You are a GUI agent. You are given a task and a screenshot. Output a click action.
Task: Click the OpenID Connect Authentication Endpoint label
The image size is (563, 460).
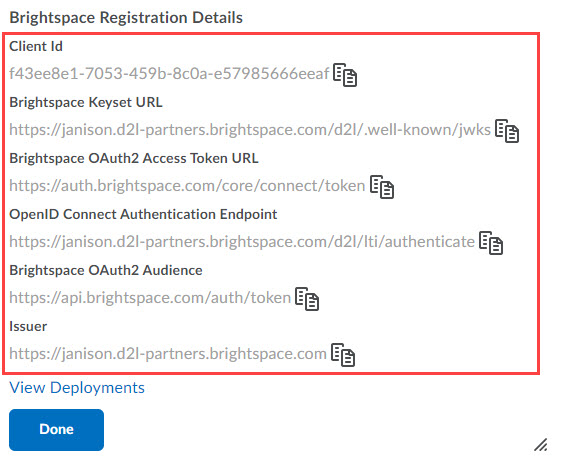[x=143, y=214]
